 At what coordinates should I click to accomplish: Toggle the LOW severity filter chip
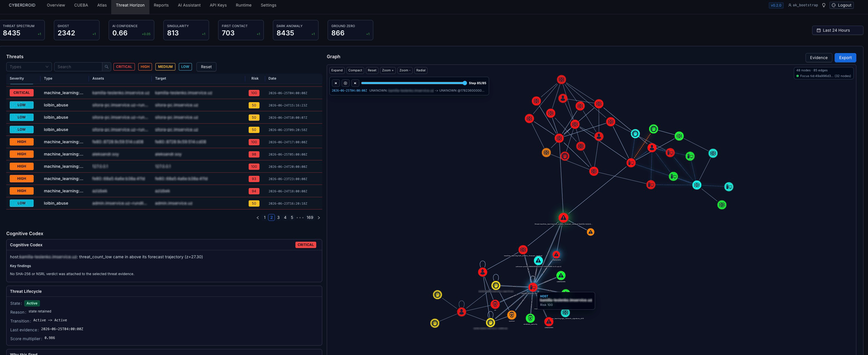coord(185,67)
